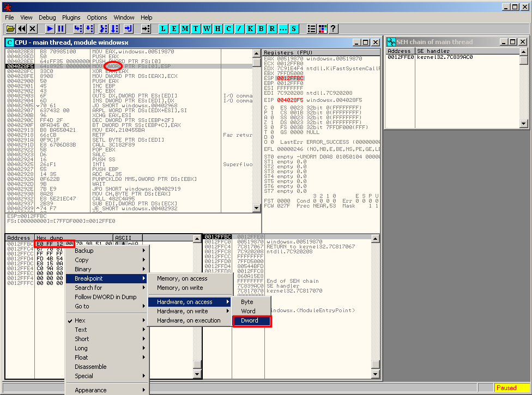
Task: Select Memory, on access breakpoint
Action: pyautogui.click(x=182, y=278)
